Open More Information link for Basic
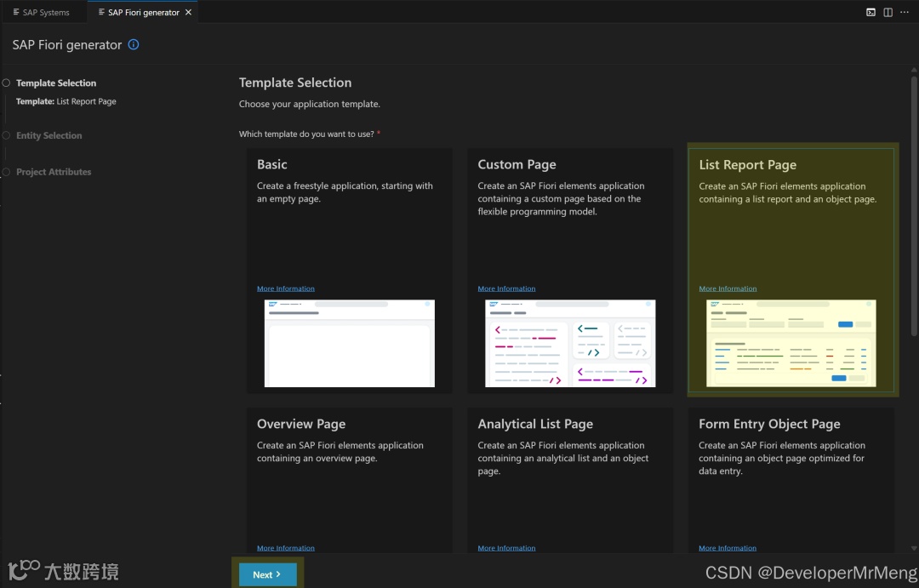Image resolution: width=919 pixels, height=588 pixels. pos(285,288)
